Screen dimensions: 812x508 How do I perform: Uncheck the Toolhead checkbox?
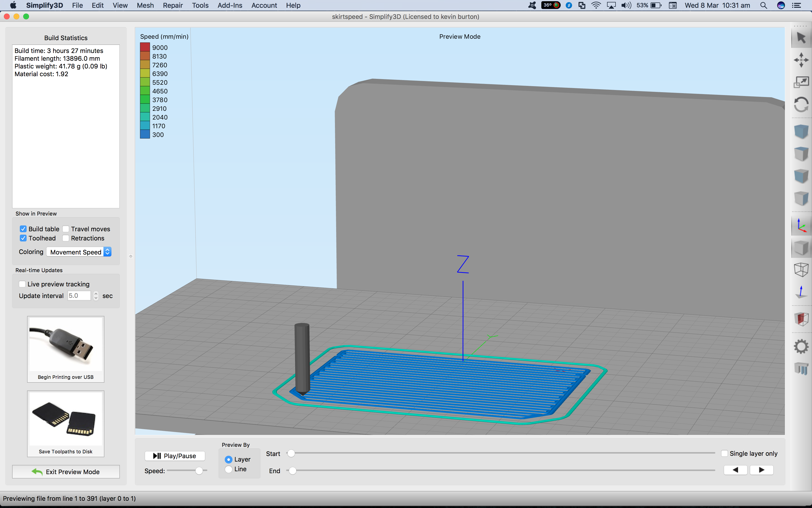23,238
